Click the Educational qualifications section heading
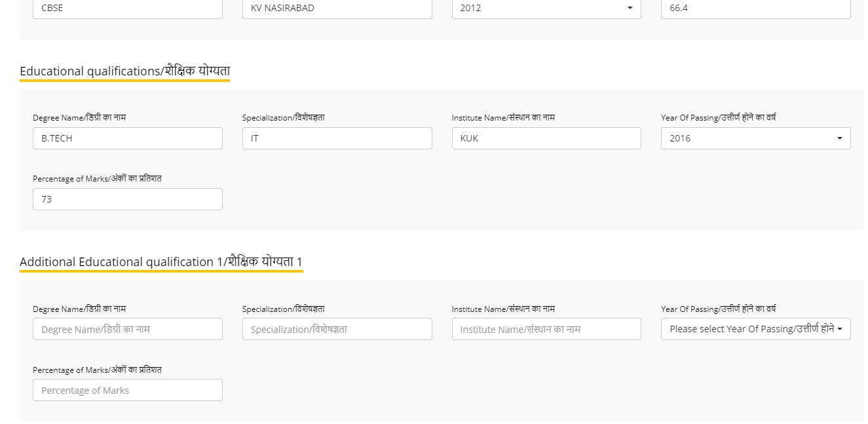Image resolution: width=868 pixels, height=424 pixels. pos(124,71)
